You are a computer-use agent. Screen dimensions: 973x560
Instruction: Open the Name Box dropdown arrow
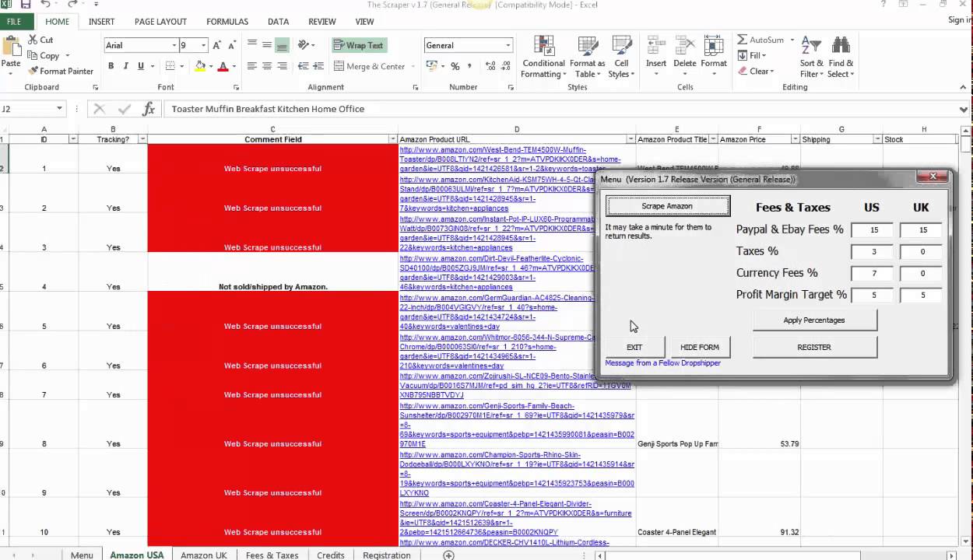[x=59, y=109]
